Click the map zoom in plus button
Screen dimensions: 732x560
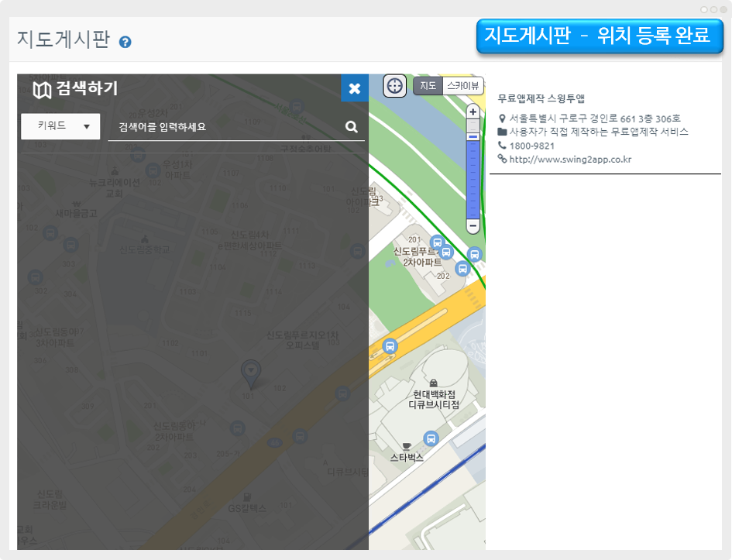point(473,112)
